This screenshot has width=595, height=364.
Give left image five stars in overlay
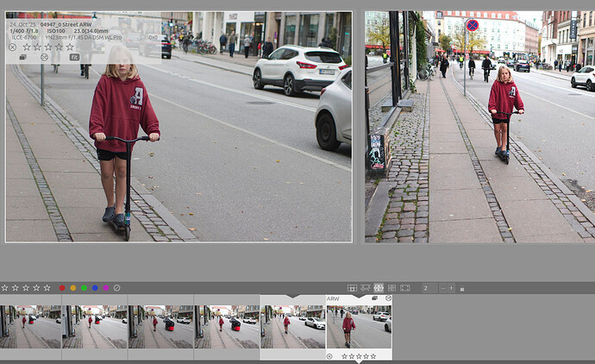click(70, 47)
